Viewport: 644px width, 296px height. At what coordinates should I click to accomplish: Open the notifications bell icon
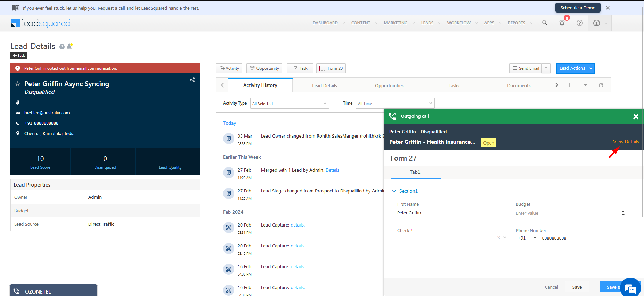(562, 23)
